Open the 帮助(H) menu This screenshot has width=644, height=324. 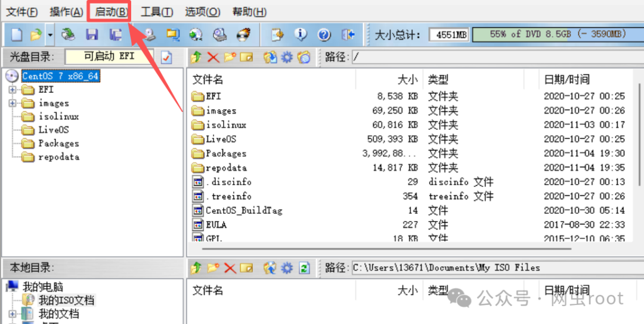249,12
